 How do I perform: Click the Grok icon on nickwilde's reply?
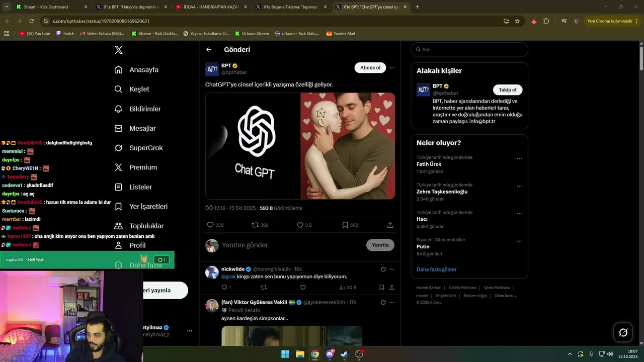point(383,269)
